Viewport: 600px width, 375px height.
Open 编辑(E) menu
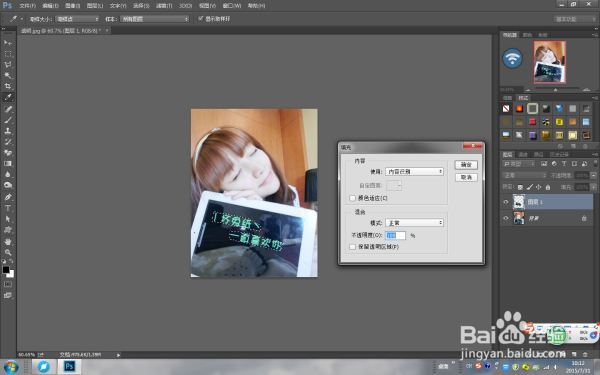(50, 6)
